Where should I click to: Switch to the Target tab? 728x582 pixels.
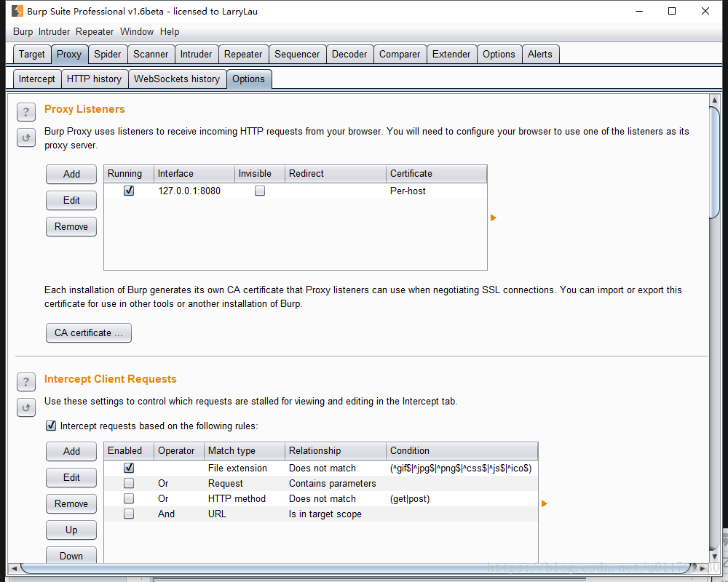click(x=31, y=55)
